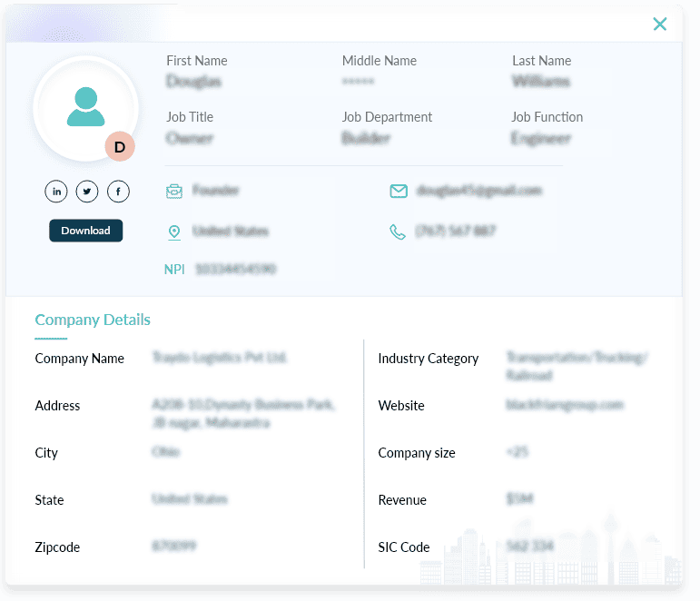Close the contact details popup
The image size is (700, 601).
[659, 24]
